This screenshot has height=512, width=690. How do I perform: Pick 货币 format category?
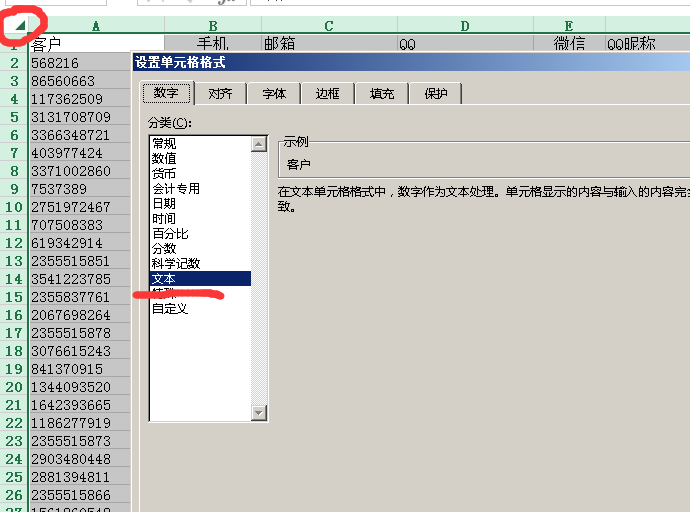tap(164, 173)
